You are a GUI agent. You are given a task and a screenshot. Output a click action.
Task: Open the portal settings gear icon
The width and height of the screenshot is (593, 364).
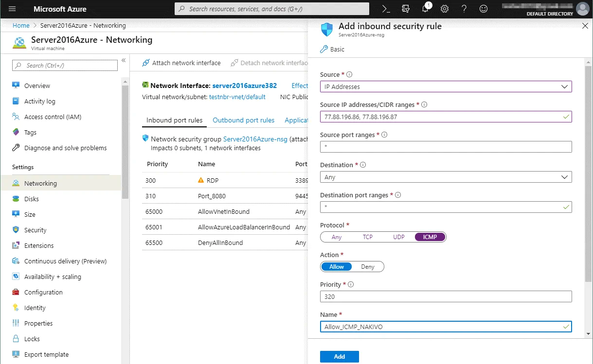(x=445, y=9)
